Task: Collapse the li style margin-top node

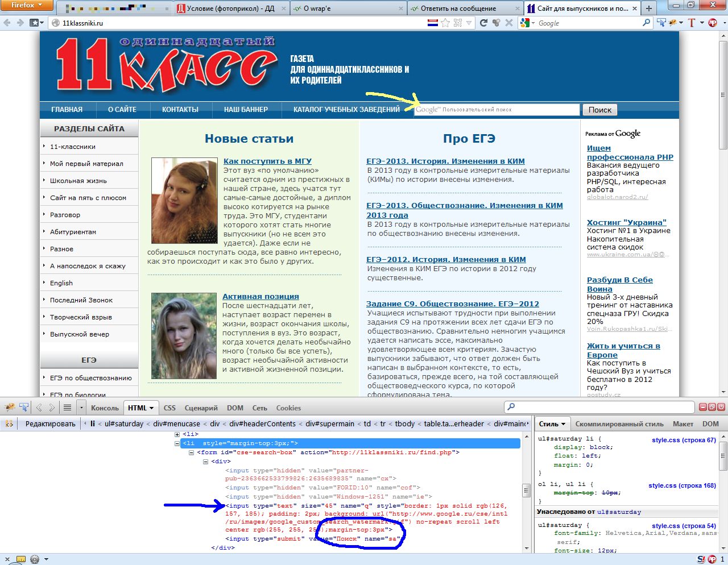Action: [x=177, y=443]
